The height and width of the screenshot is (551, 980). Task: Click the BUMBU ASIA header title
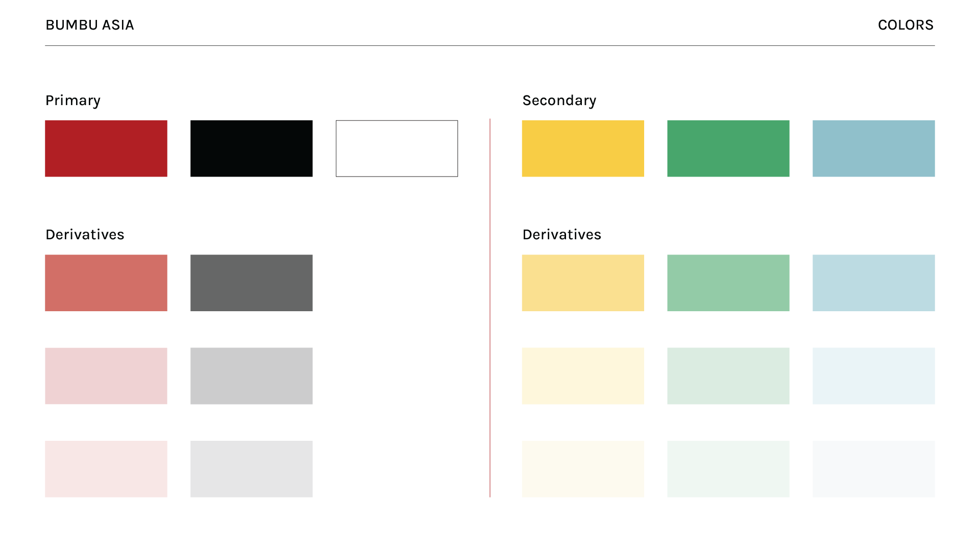pyautogui.click(x=90, y=25)
